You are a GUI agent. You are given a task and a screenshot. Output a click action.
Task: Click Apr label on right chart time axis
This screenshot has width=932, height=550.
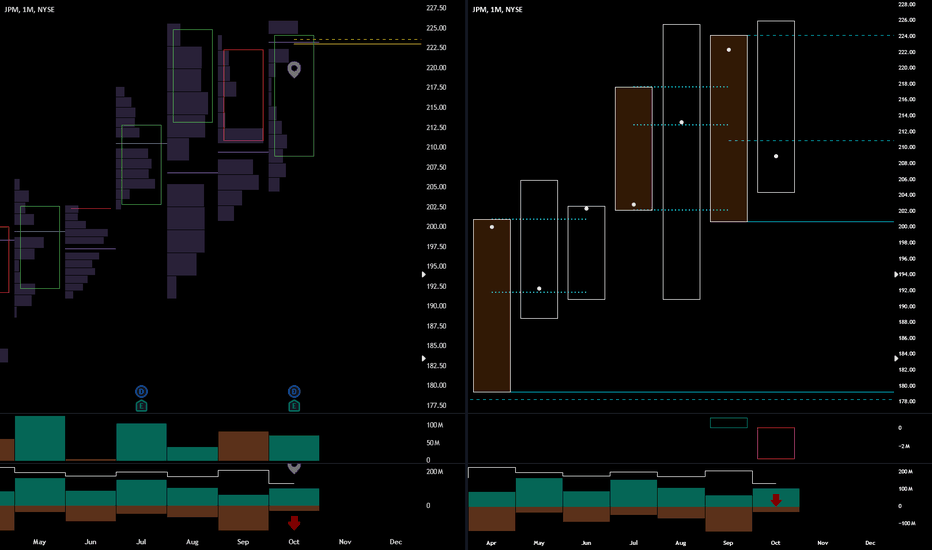point(491,543)
